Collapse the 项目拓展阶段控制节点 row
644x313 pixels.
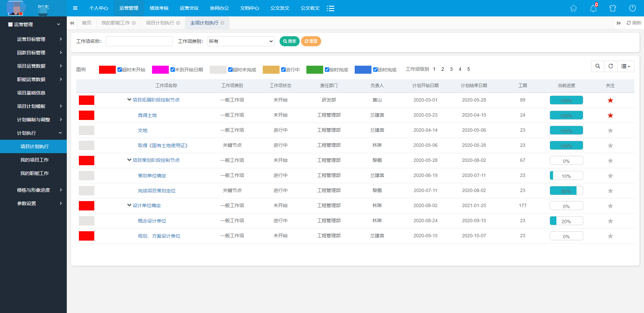(129, 100)
